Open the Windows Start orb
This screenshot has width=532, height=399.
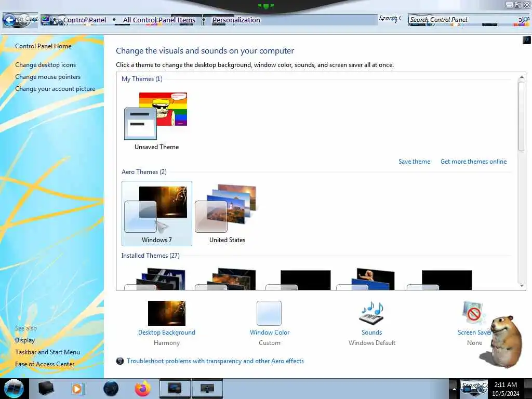14,389
